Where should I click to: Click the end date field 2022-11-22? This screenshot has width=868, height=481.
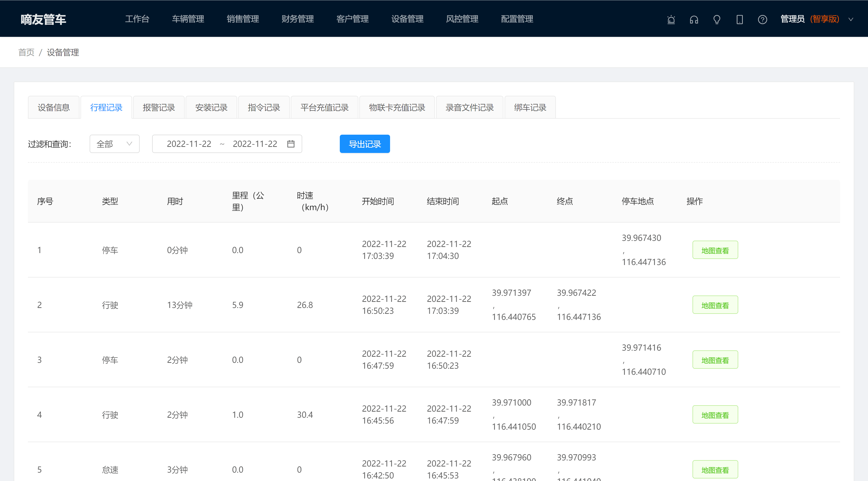[255, 144]
